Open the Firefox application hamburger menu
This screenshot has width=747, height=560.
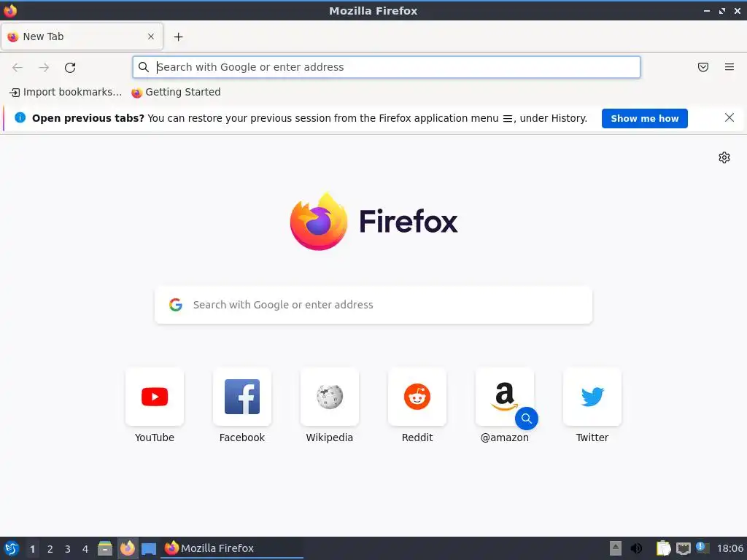click(729, 67)
